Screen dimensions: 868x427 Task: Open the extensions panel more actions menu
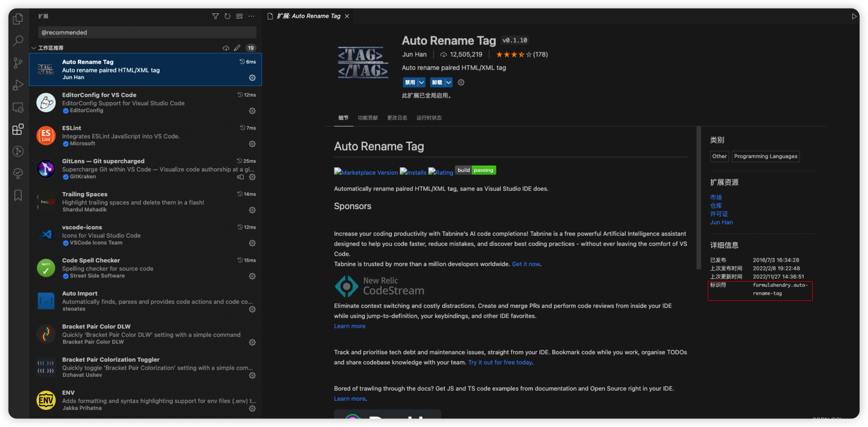pyautogui.click(x=251, y=16)
